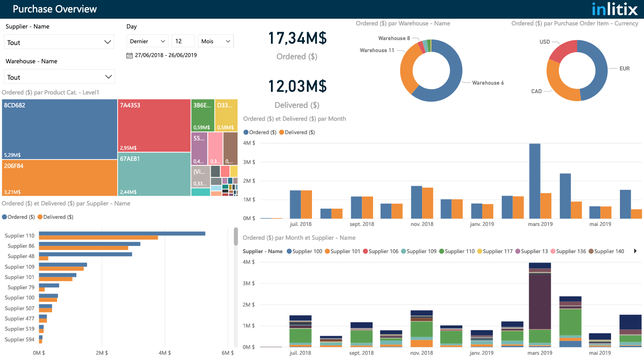Image resolution: width=644 pixels, height=361 pixels.
Task: Select the yellow D33 treemap tile
Action: [226, 115]
